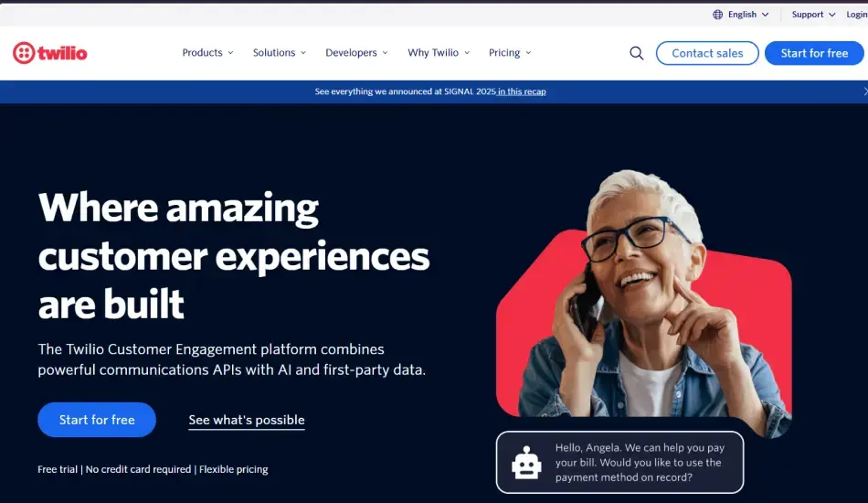The width and height of the screenshot is (868, 503).
Task: Open the Support dropdown
Action: [813, 15]
